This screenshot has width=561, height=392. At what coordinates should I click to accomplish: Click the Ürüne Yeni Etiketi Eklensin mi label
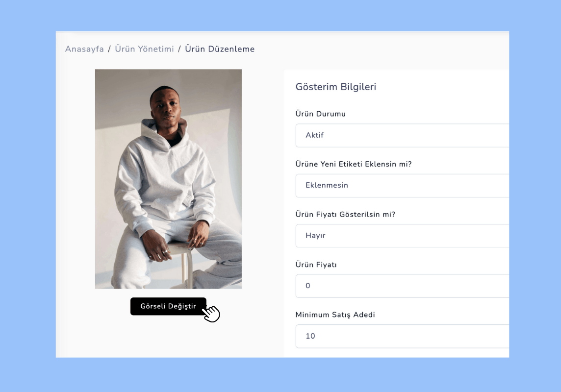point(354,164)
